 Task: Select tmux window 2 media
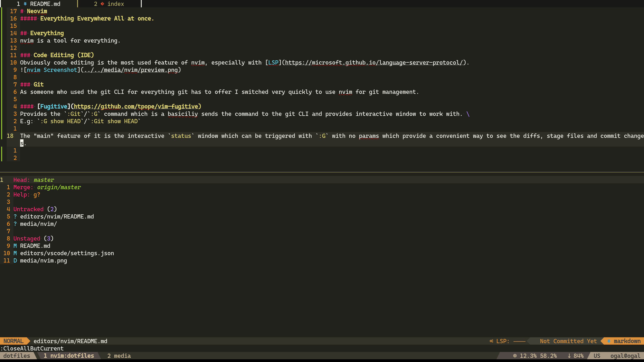(x=119, y=356)
